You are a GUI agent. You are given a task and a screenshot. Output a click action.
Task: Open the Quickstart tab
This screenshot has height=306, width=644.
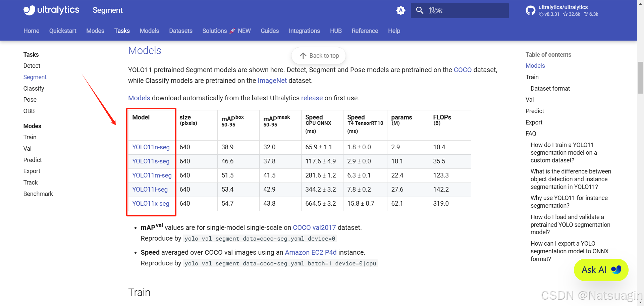(x=63, y=31)
